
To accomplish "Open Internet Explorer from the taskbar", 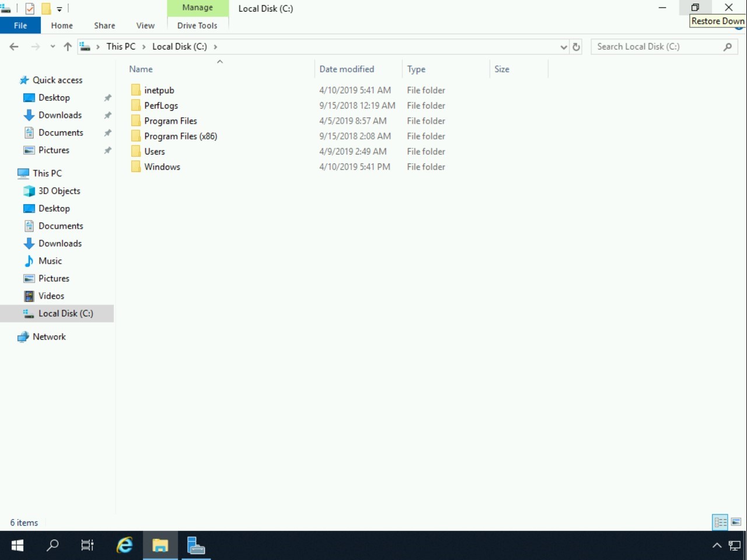I will click(124, 545).
